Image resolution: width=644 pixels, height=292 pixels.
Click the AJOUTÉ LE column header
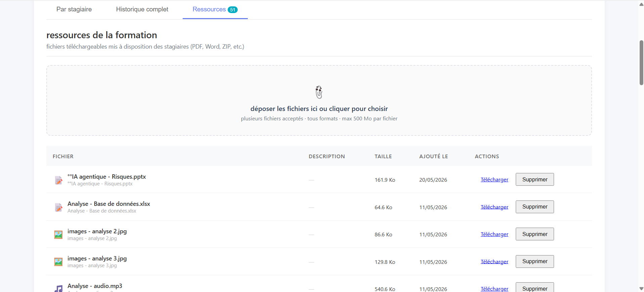(433, 157)
